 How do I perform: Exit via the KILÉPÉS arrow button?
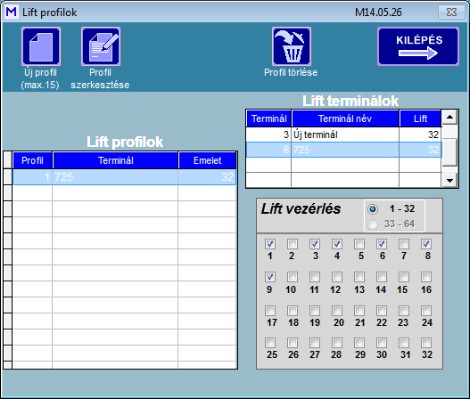click(418, 46)
